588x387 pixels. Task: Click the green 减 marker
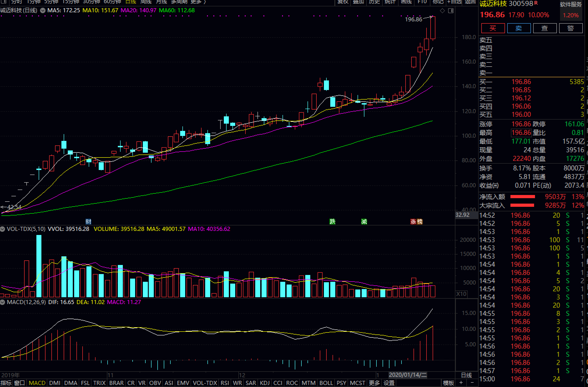coord(364,221)
